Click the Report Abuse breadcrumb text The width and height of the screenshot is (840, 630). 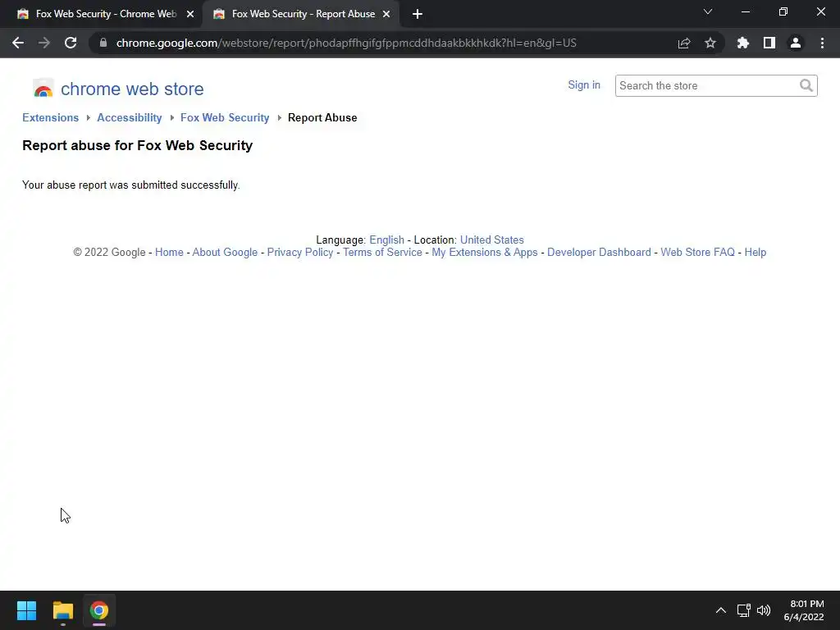click(x=322, y=118)
